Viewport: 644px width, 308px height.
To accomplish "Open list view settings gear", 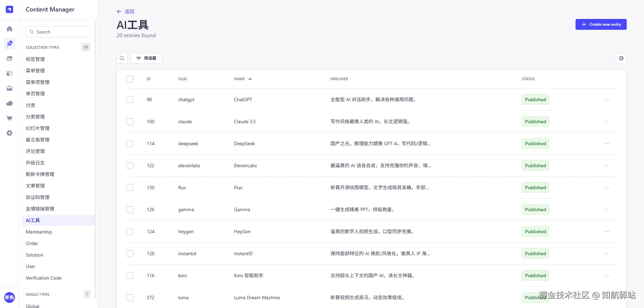I will point(621,58).
